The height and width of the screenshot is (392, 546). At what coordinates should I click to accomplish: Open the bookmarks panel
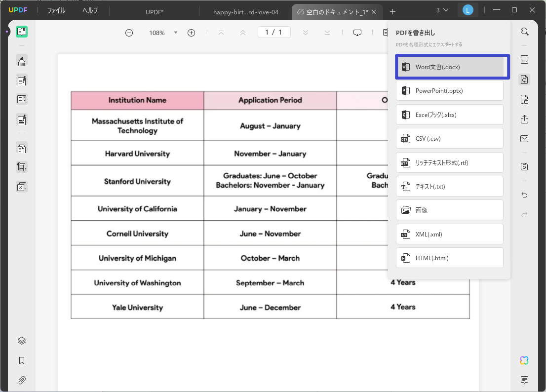(x=22, y=361)
